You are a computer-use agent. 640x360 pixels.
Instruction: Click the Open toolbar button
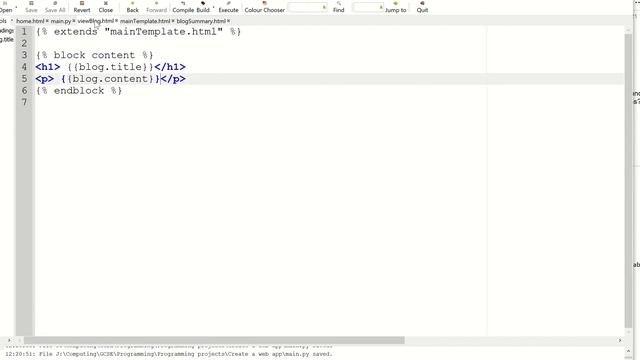[x=6, y=7]
